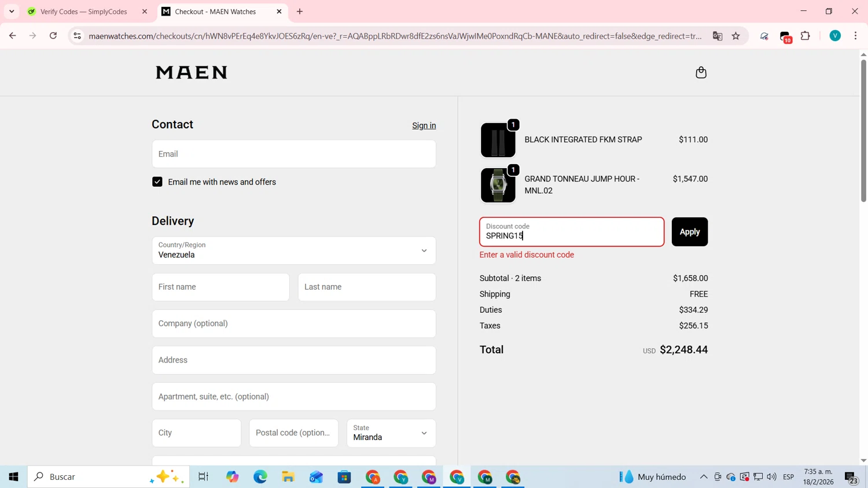Click the page vertical scrollbar
Screen dimensions: 868x488
pyautogui.click(x=863, y=130)
